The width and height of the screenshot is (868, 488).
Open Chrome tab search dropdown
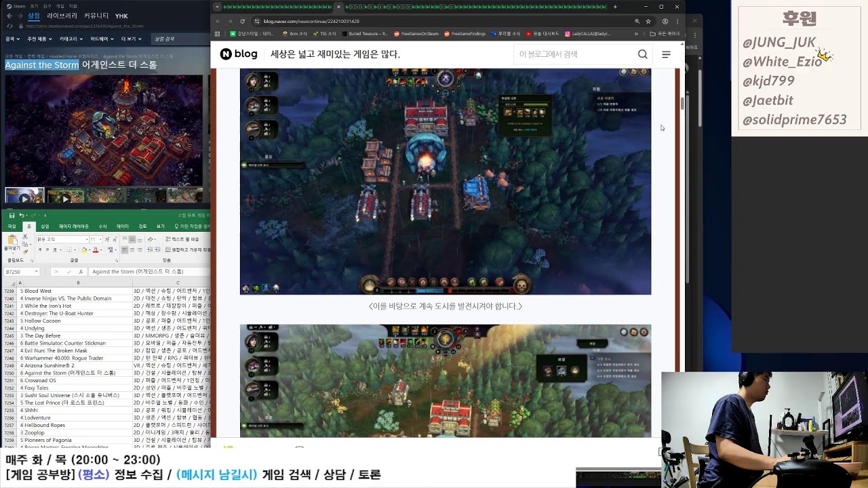(x=217, y=7)
